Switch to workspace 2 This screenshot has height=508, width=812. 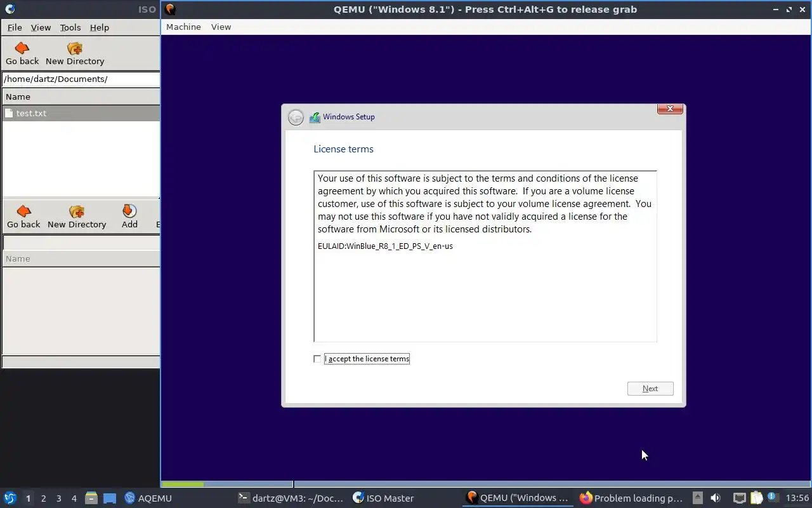pyautogui.click(x=43, y=498)
